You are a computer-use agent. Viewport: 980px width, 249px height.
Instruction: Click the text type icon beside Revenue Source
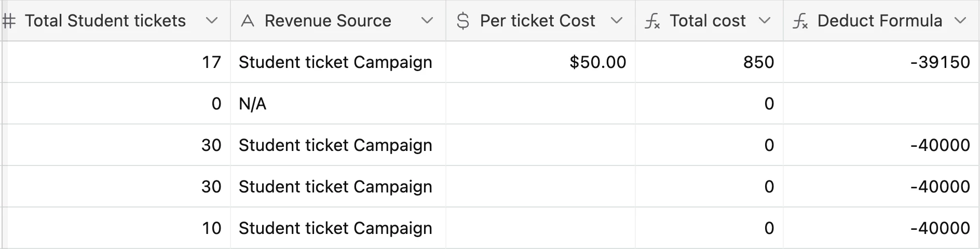(248, 21)
